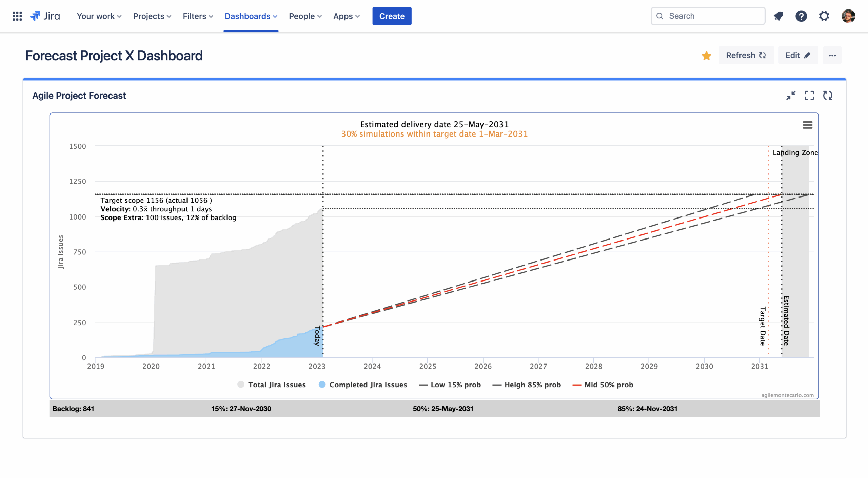
Task: Collapse the Agile Project Forecast gadget
Action: coord(791,96)
